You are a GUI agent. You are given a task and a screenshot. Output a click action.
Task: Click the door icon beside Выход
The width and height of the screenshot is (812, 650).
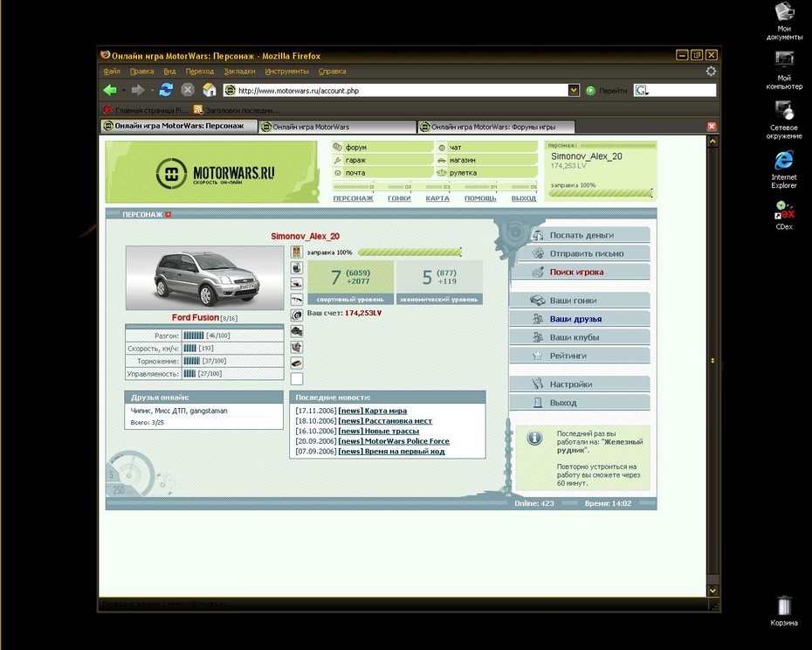538,403
